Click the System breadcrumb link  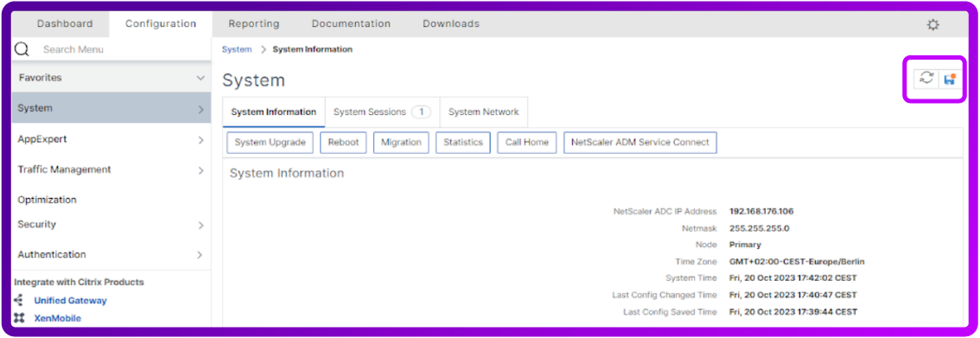click(x=237, y=49)
